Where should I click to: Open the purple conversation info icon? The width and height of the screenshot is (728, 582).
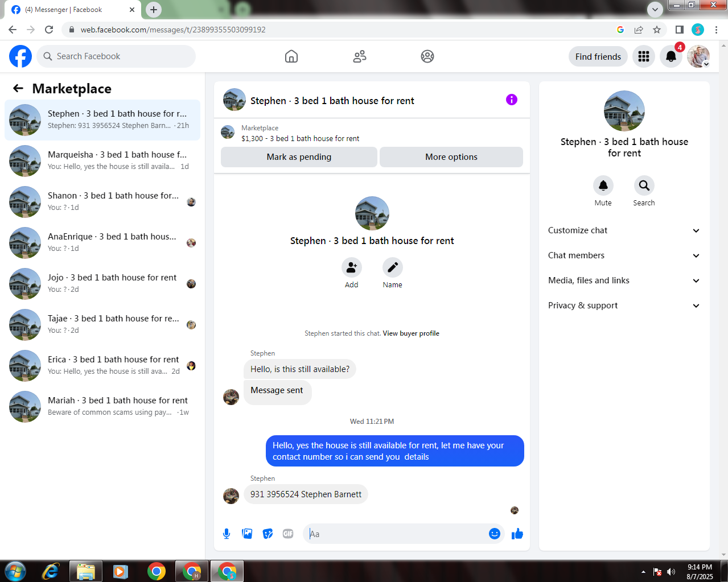coord(512,100)
